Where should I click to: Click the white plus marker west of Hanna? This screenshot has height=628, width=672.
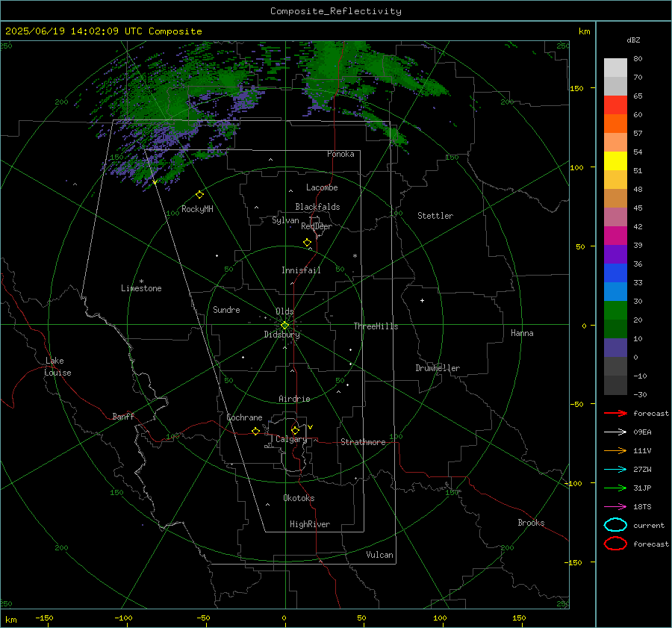422,300
